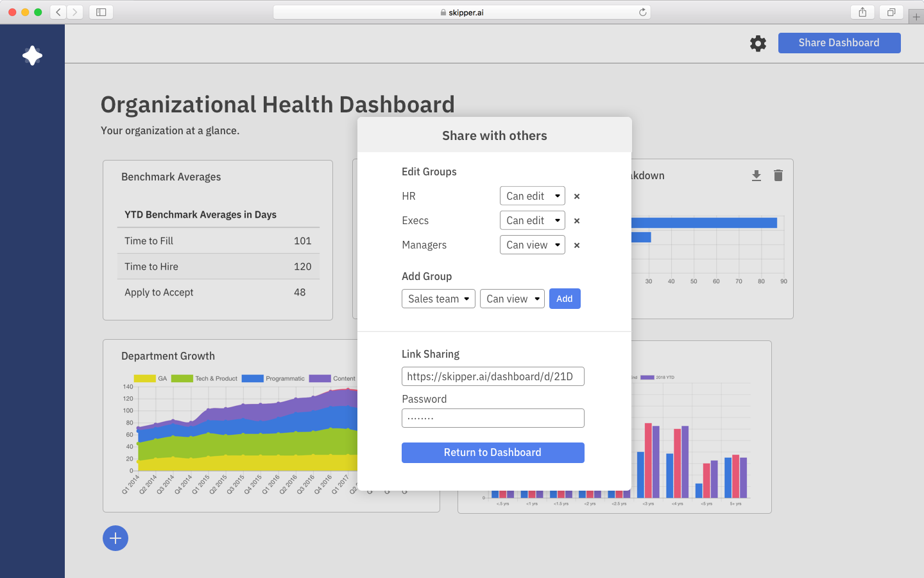Expand the Execs permission dropdown
This screenshot has width=924, height=578.
click(532, 220)
